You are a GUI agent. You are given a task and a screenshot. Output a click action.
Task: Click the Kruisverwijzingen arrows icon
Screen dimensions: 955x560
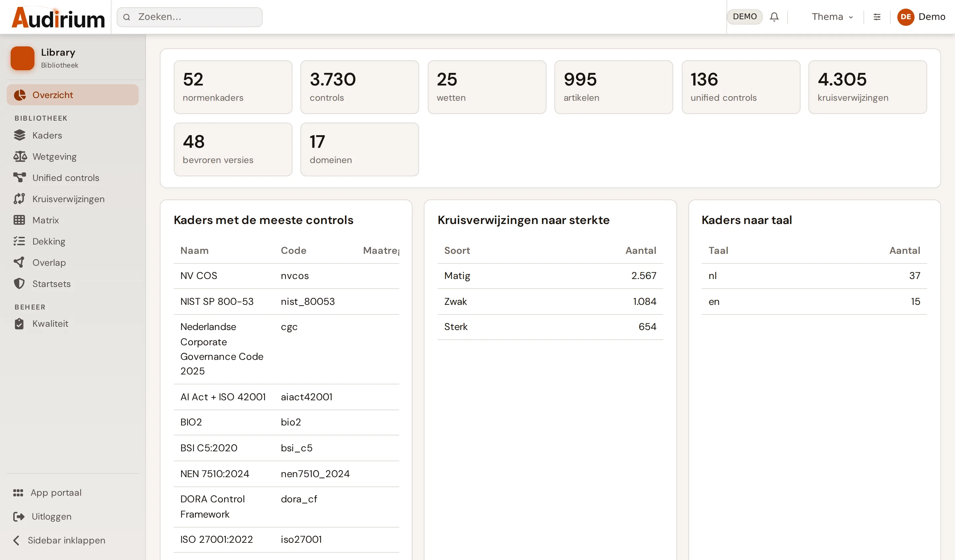coord(19,199)
